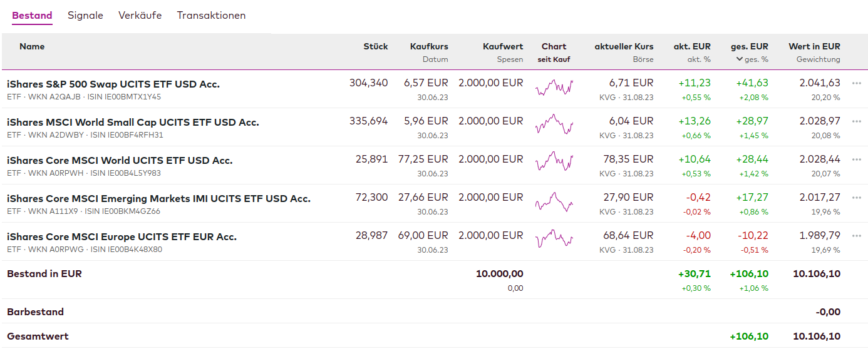The height and width of the screenshot is (359, 868).
Task: Open more options for Core MSCI World ETF
Action: [x=856, y=159]
